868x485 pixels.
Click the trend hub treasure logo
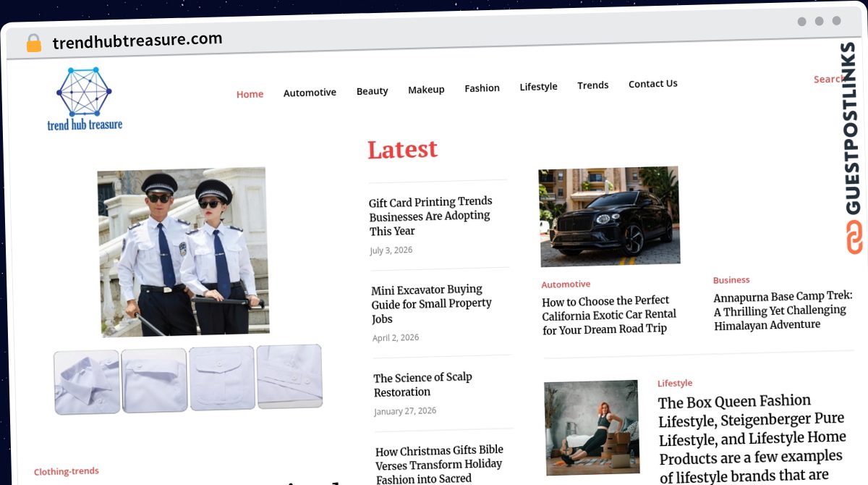(x=85, y=99)
